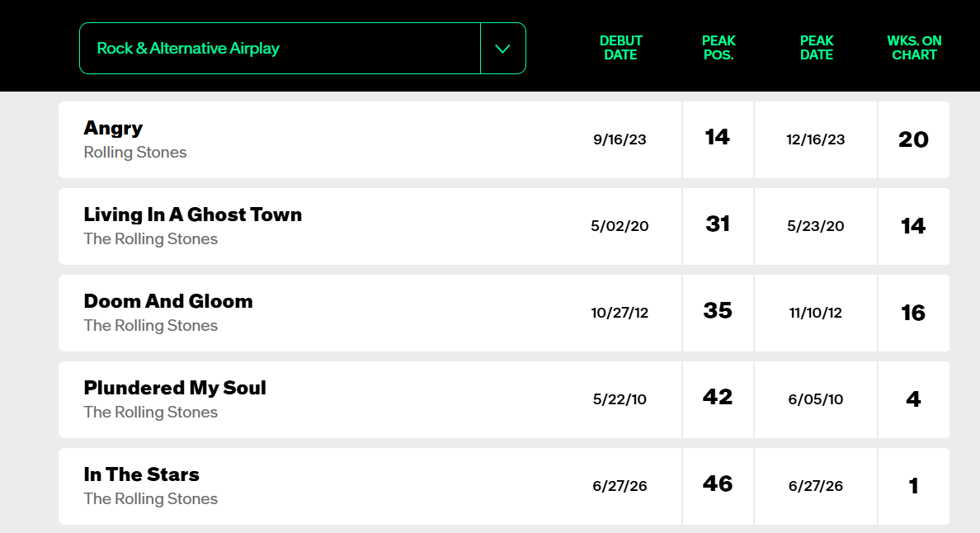Screen dimensions: 980x533
Task: Open the Doom And Gloom song entry
Action: 168,301
